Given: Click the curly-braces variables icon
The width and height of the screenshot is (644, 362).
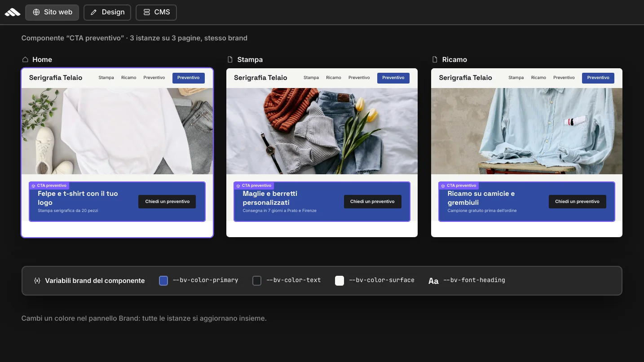Looking at the screenshot, I should (x=37, y=281).
